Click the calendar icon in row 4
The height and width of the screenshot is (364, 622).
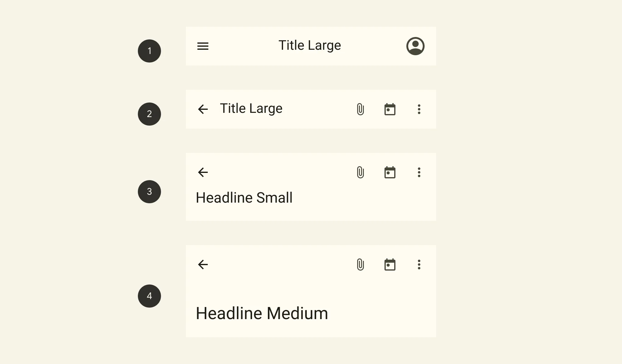[389, 265]
